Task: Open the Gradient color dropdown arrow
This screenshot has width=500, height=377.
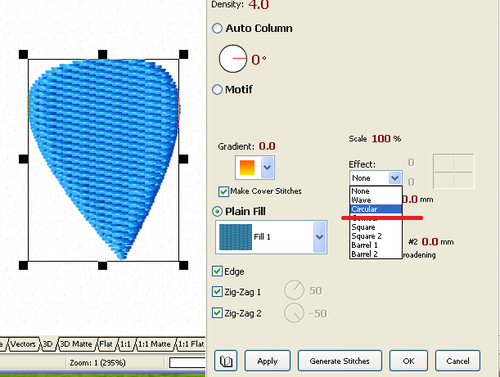Action: (267, 167)
